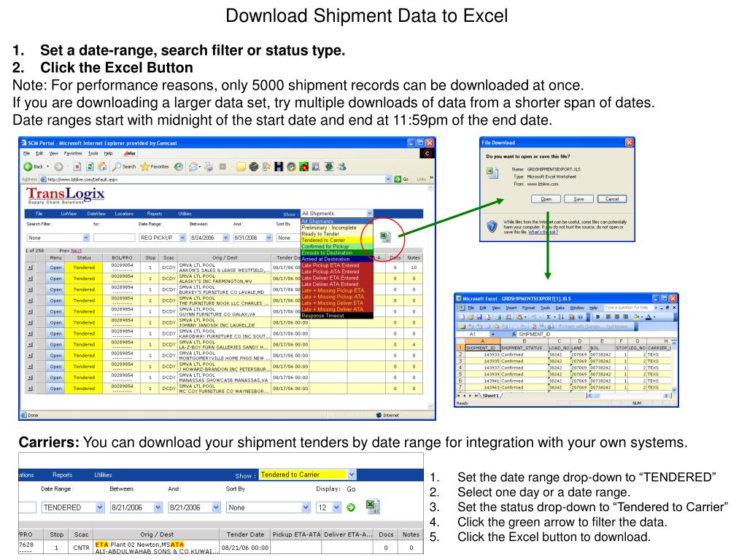Image resolution: width=747 pixels, height=560 pixels.
Task: Click the Font Color A icon in Excel
Action: coord(649,316)
